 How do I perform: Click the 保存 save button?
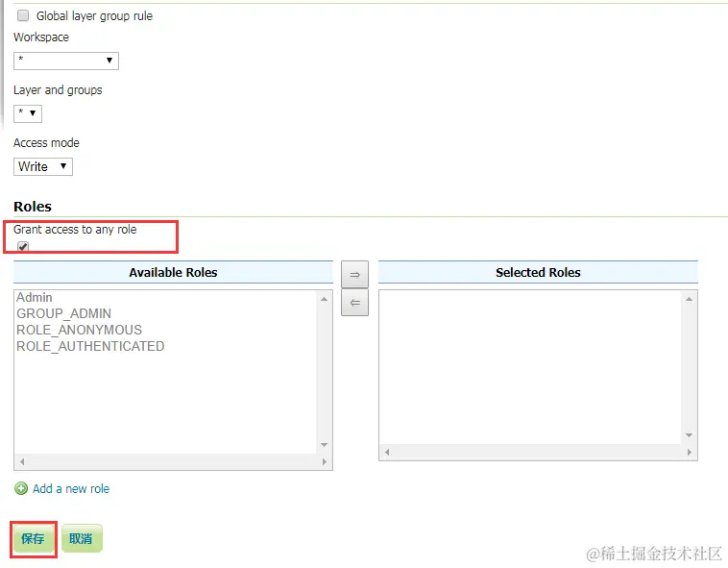[x=33, y=539]
